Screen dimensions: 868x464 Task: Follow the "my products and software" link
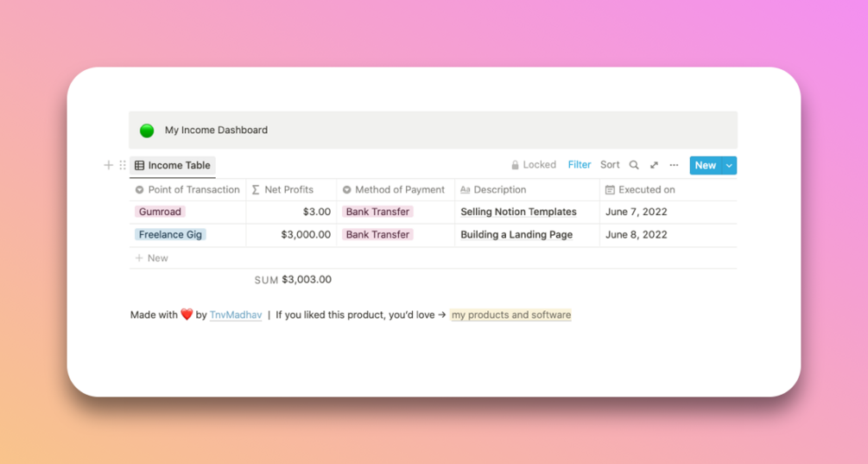[510, 315]
